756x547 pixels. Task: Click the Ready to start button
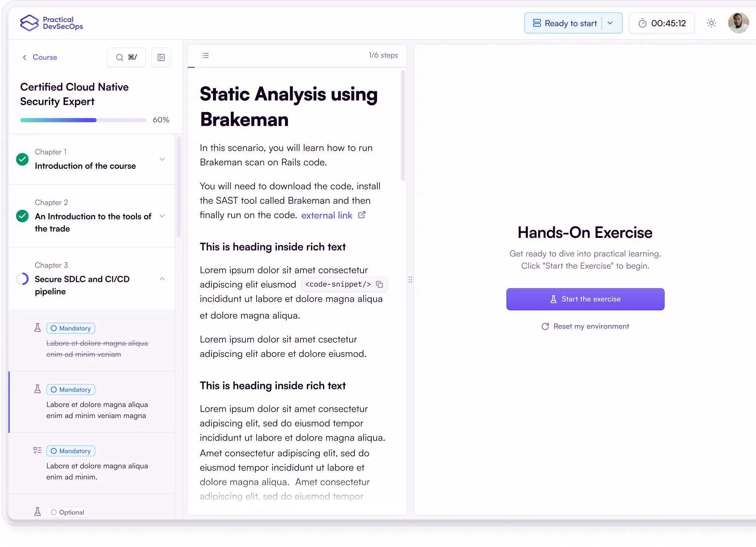point(565,23)
